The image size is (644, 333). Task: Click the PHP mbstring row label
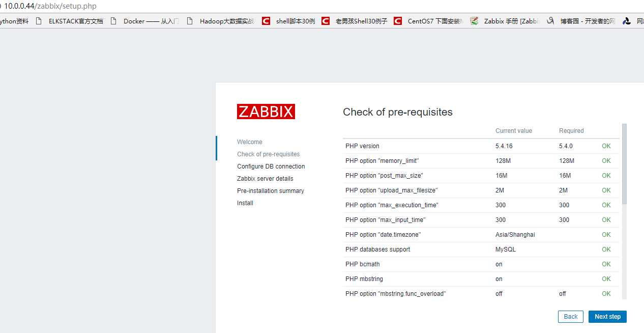click(364, 279)
